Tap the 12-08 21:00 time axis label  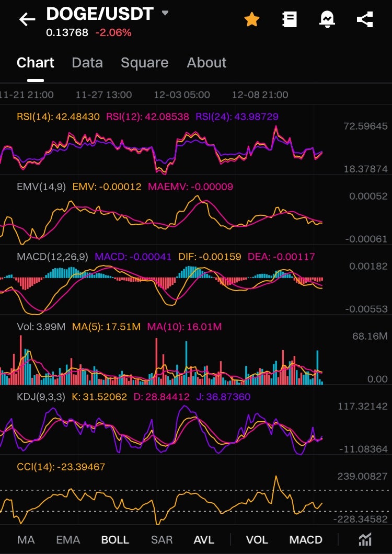[260, 95]
